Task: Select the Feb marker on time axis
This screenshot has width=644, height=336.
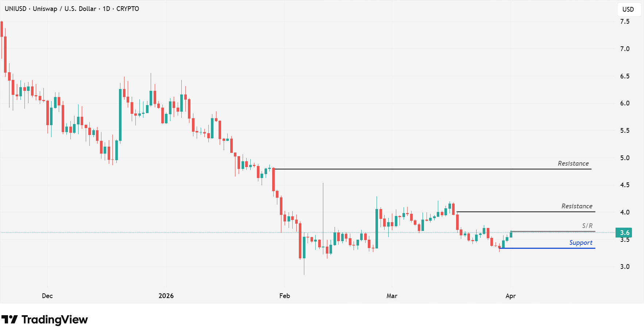Action: (x=285, y=296)
